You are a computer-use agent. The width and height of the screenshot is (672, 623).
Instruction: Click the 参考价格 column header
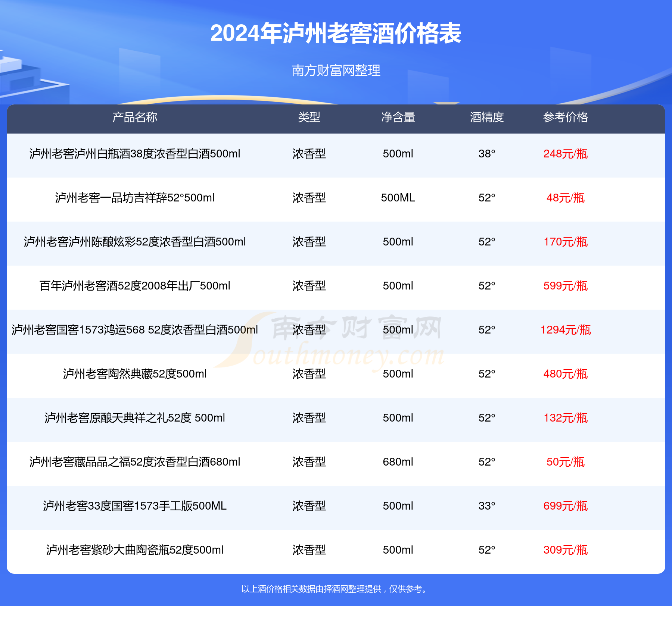pyautogui.click(x=566, y=117)
